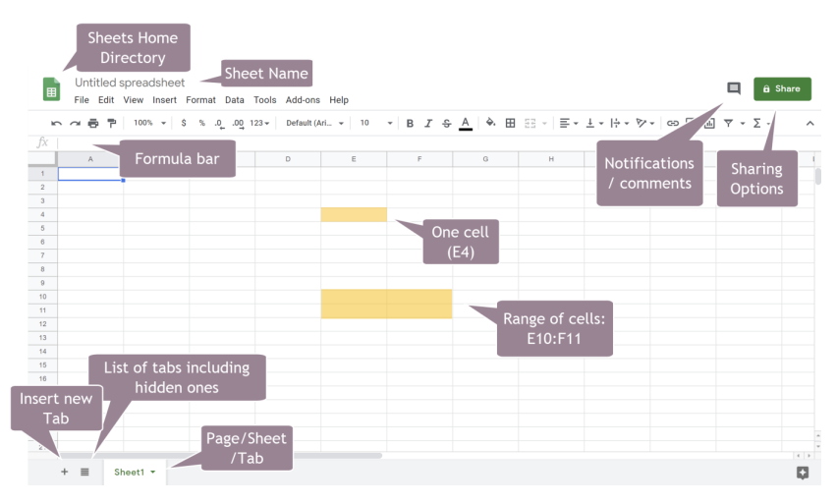Toggle strikethrough formatting
The width and height of the screenshot is (837, 504).
pyautogui.click(x=447, y=124)
